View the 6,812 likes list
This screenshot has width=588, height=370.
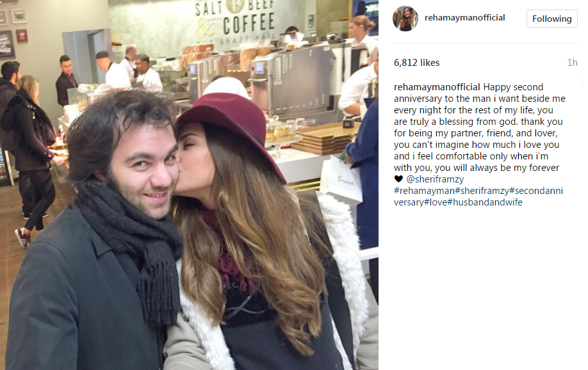(416, 63)
